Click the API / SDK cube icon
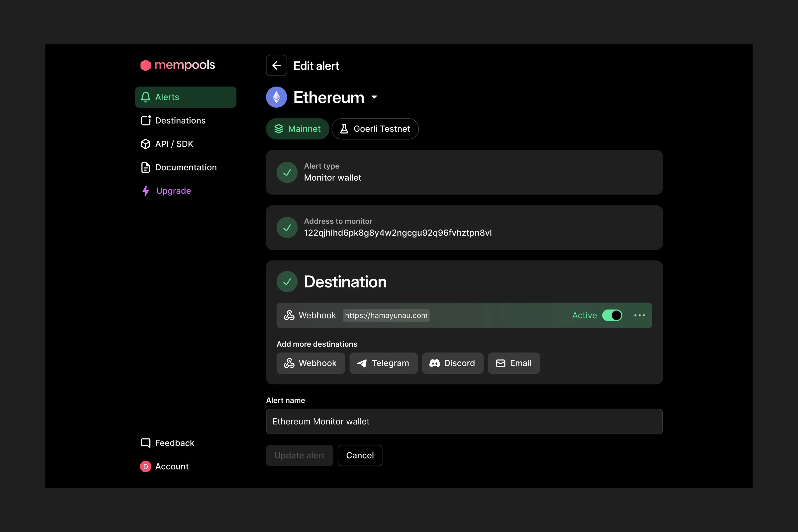Image resolution: width=798 pixels, height=532 pixels. coord(145,144)
